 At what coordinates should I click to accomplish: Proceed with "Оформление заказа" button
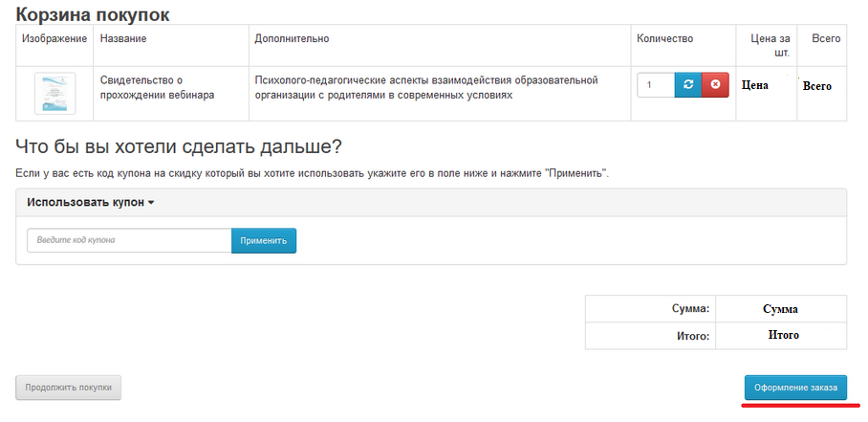point(795,388)
